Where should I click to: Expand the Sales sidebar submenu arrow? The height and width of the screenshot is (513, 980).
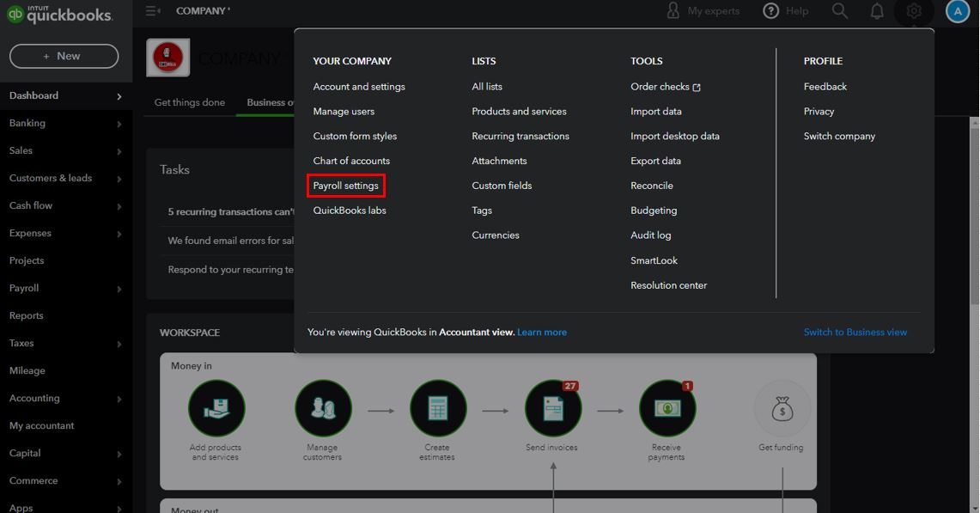pyautogui.click(x=119, y=151)
